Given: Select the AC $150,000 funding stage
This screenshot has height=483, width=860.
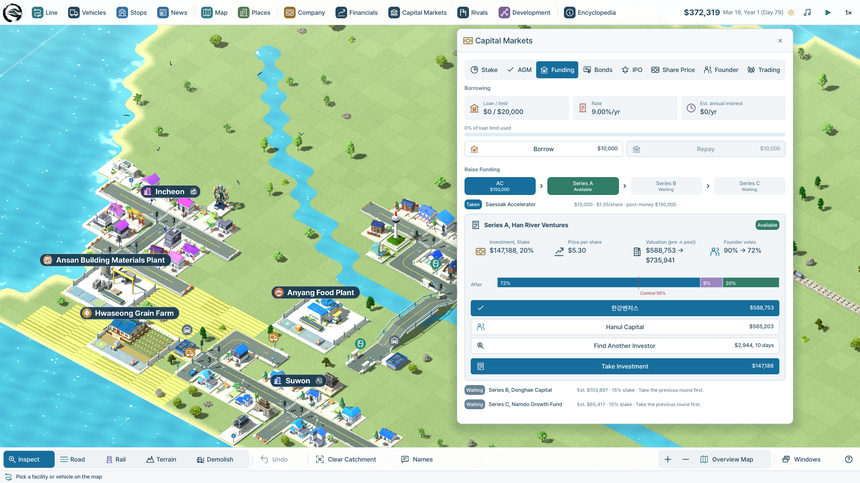Looking at the screenshot, I should coord(500,186).
